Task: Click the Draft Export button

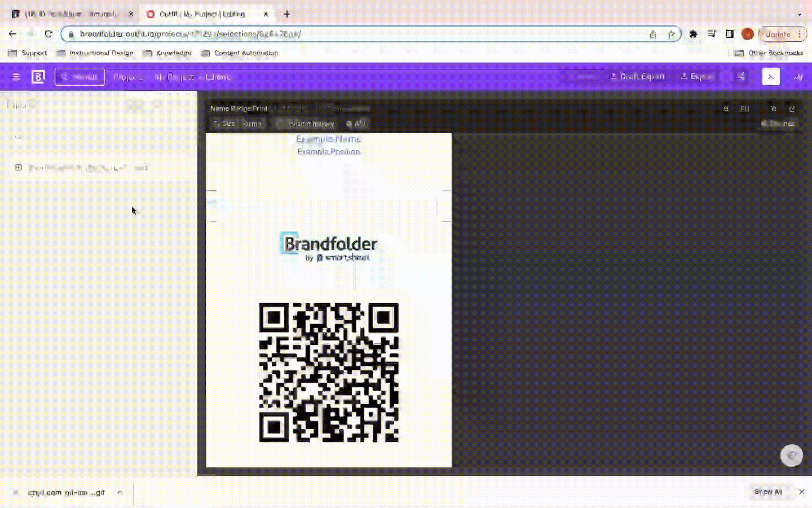Action: pos(637,76)
